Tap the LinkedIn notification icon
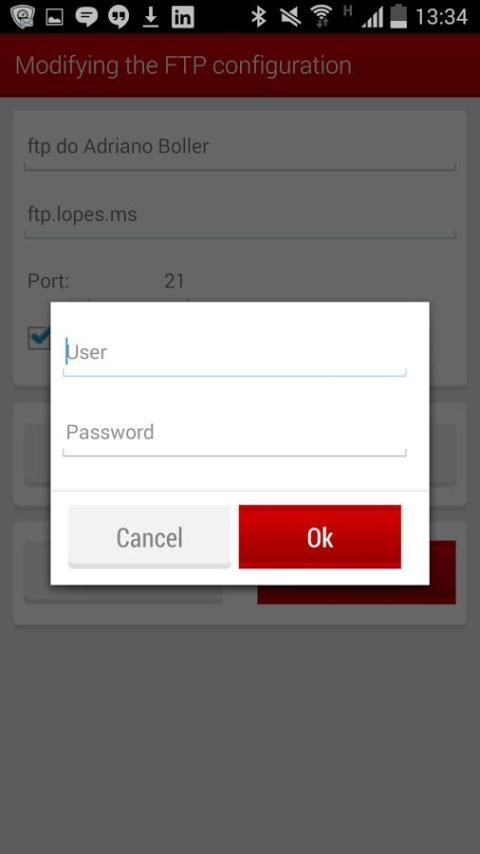The width and height of the screenshot is (480, 854). tap(183, 17)
